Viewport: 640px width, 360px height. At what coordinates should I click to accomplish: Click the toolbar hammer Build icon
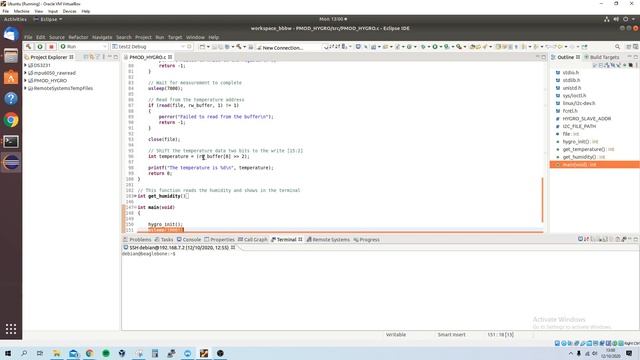(238, 47)
